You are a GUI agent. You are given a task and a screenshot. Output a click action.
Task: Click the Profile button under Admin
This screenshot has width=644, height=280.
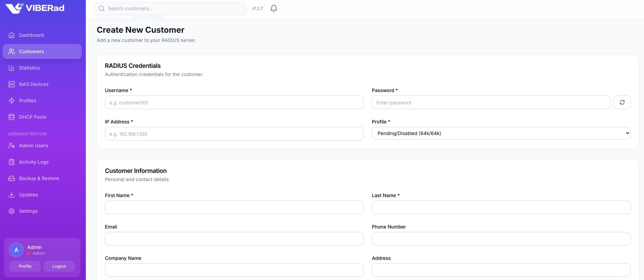click(25, 266)
